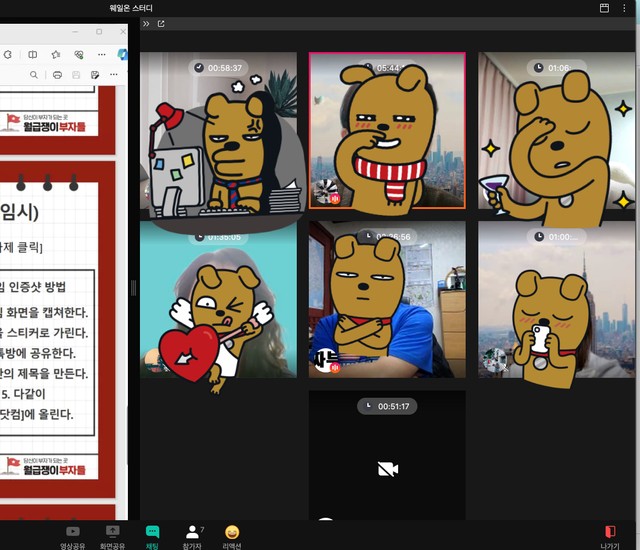
Task: Select the camera-off tile timed 00:51:17
Action: coord(387,455)
